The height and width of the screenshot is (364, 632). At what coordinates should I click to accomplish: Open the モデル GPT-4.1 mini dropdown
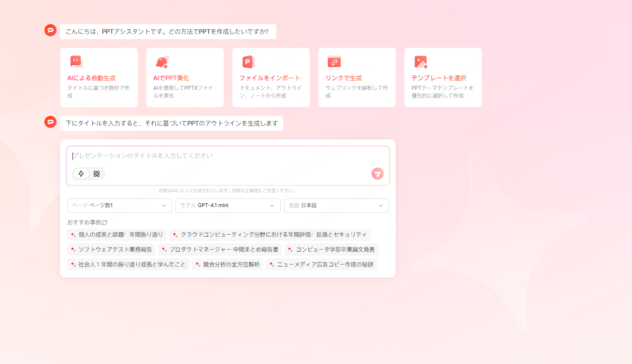[x=228, y=206]
